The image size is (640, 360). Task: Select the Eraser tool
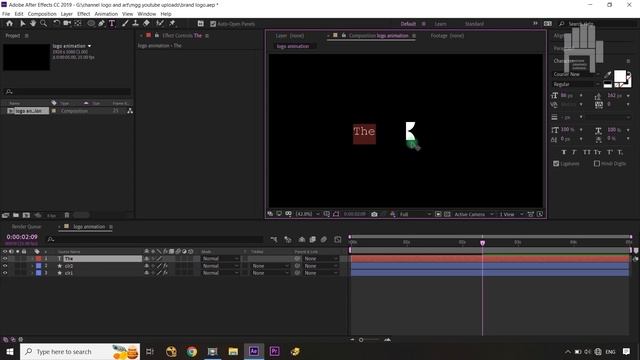click(x=147, y=24)
